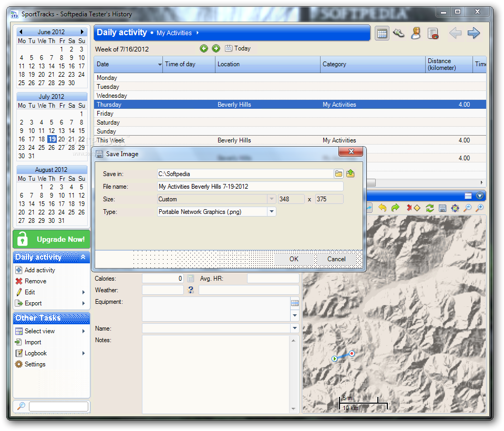This screenshot has width=504, height=431.
Task: Go up one folder in the Save Image dialog
Action: click(351, 173)
